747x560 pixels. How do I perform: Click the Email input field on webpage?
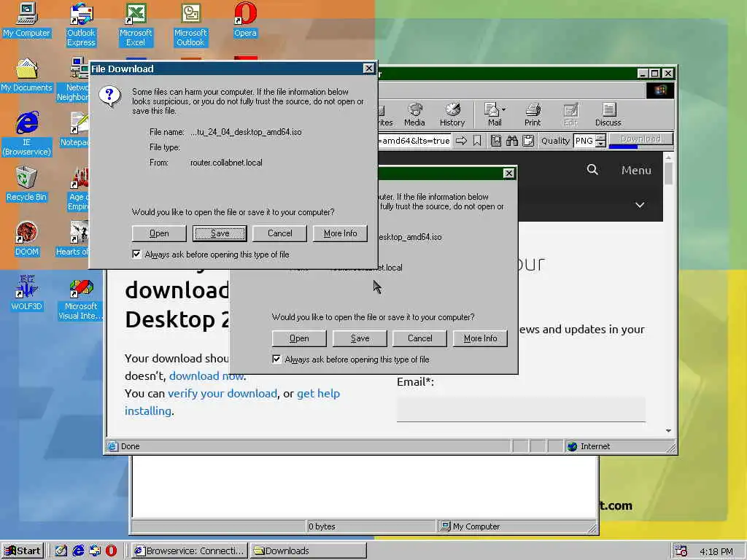521,408
